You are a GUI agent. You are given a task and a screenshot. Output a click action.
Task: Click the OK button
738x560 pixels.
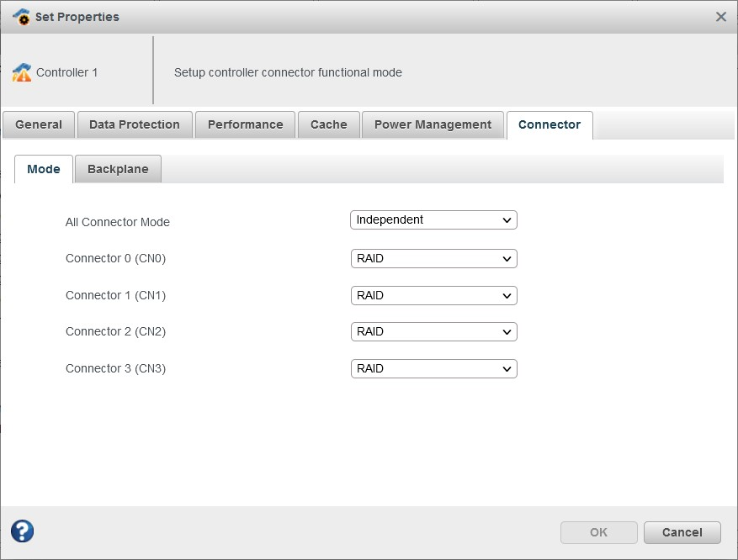(x=598, y=532)
